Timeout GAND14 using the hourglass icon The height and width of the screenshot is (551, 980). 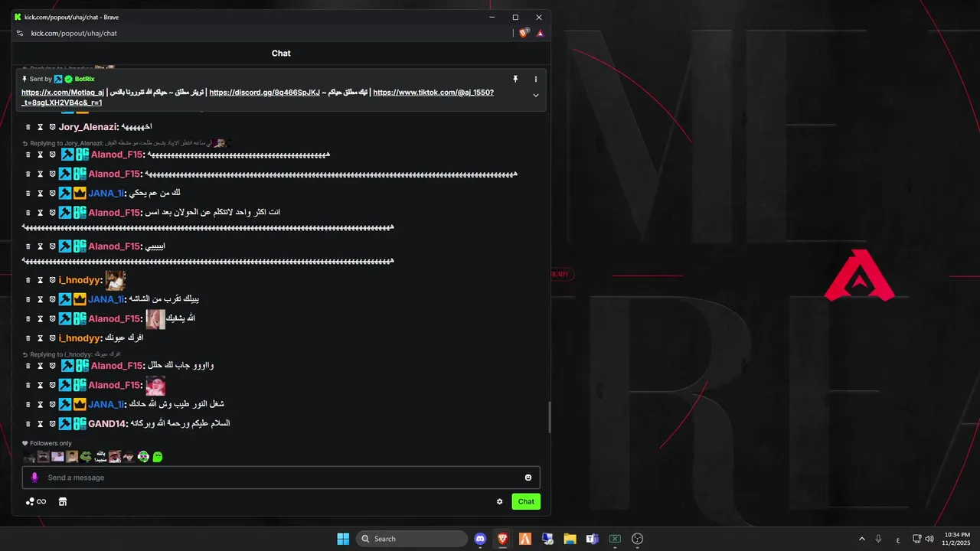41,424
